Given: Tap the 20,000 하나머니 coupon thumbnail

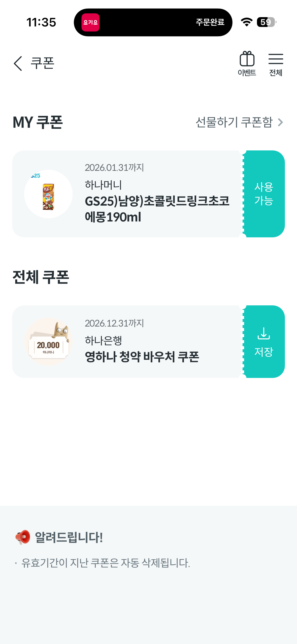Looking at the screenshot, I should point(48,342).
